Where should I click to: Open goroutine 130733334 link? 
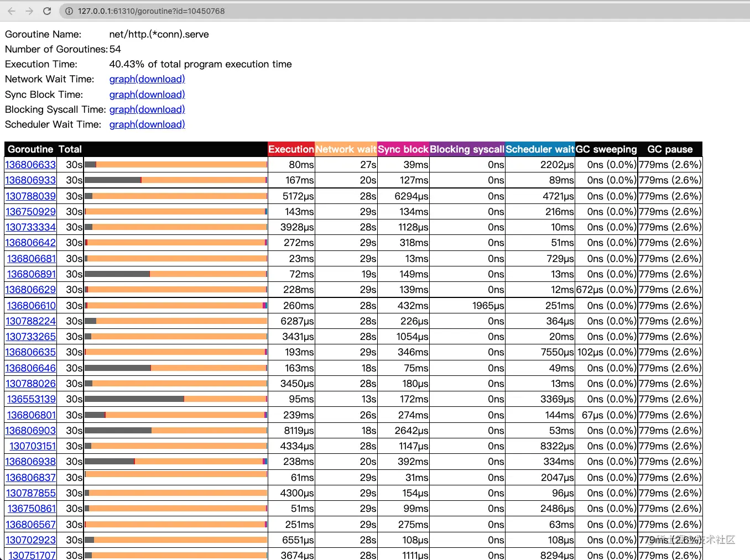tap(30, 227)
